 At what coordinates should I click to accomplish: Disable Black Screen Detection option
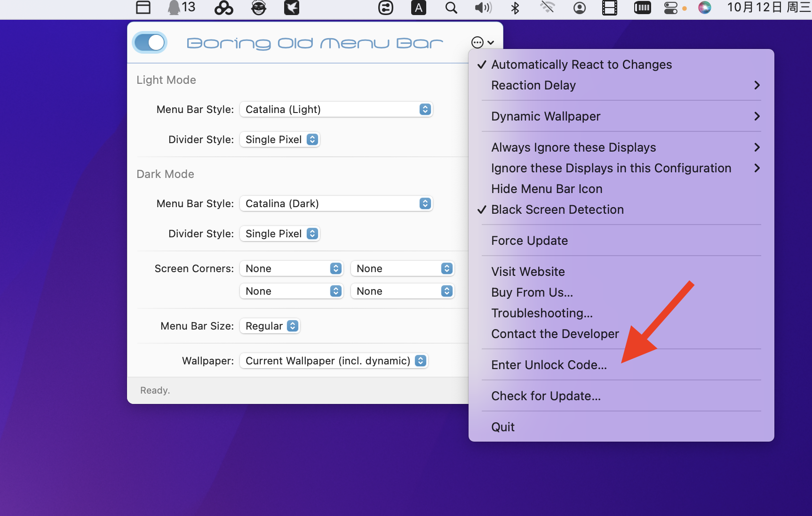(x=557, y=210)
